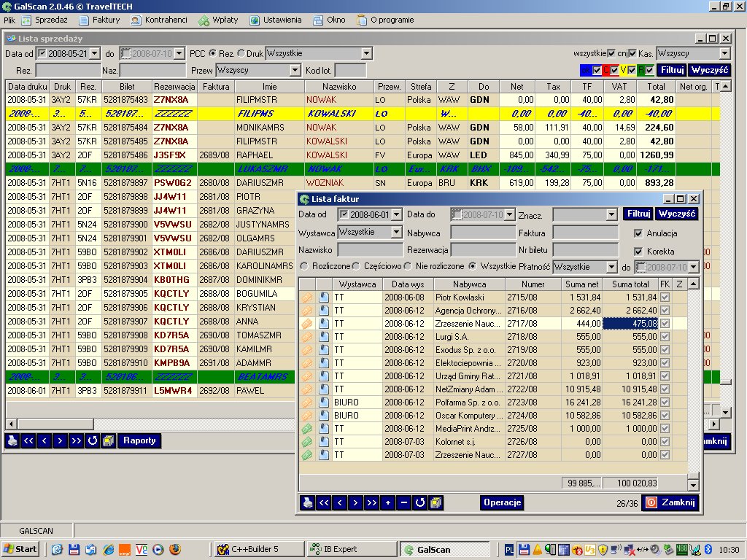This screenshot has height=560, width=747.
Task: Click the Nabywca input field
Action: 483,233
